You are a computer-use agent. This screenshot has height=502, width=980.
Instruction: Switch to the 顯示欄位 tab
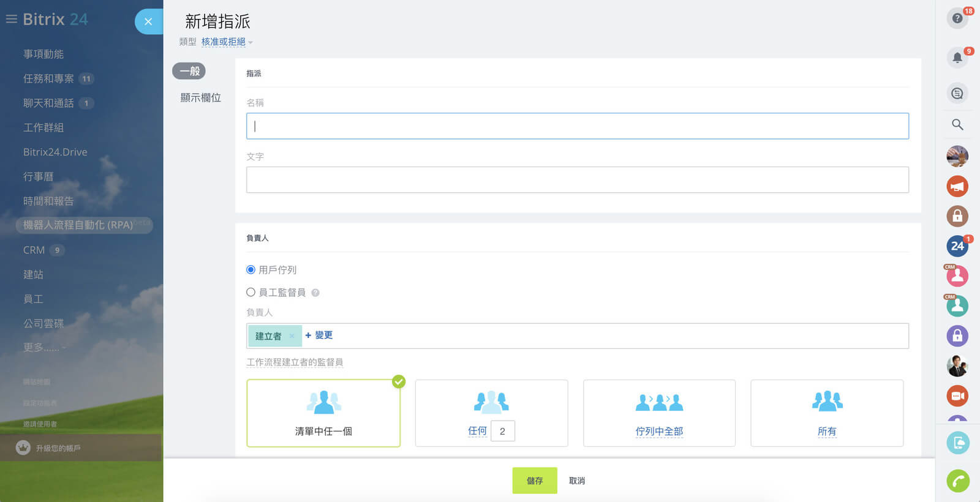point(201,98)
